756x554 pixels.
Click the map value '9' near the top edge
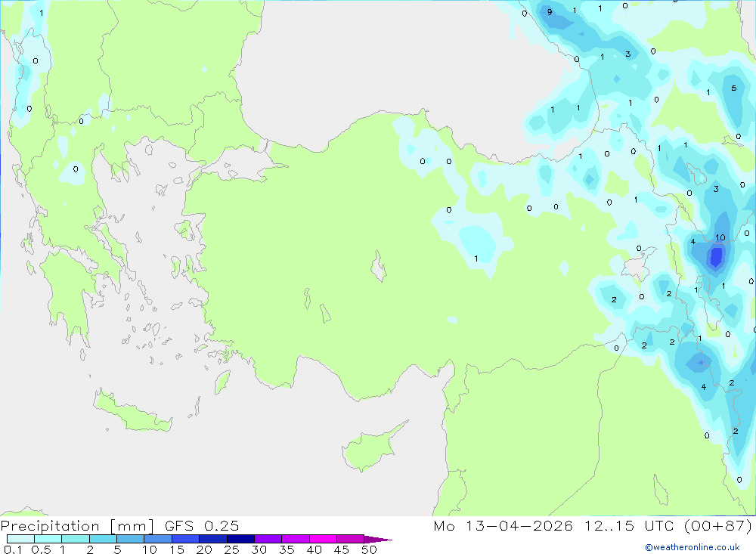click(550, 12)
